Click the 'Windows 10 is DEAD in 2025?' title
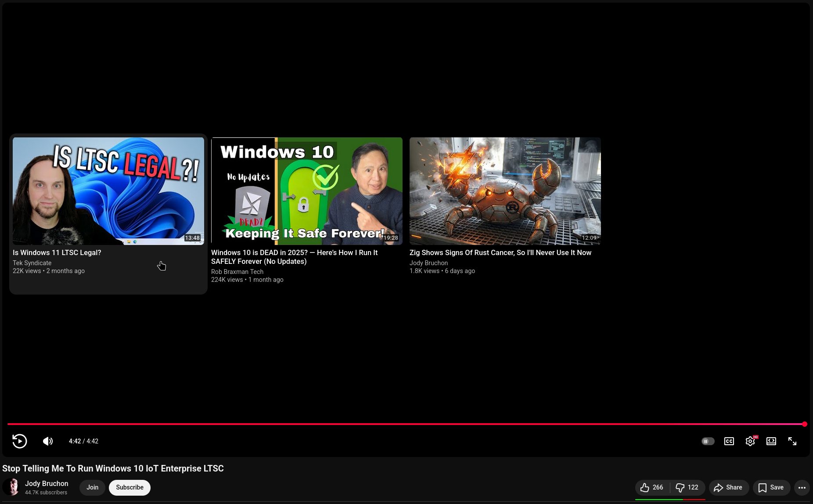This screenshot has width=813, height=504. 295,257
